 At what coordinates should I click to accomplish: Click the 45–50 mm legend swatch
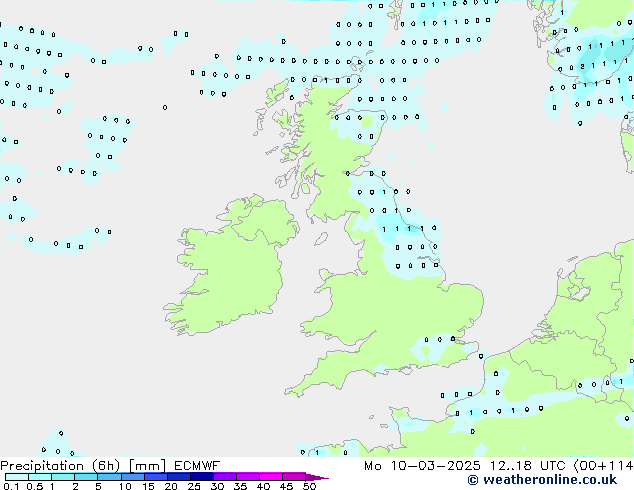[x=294, y=477]
